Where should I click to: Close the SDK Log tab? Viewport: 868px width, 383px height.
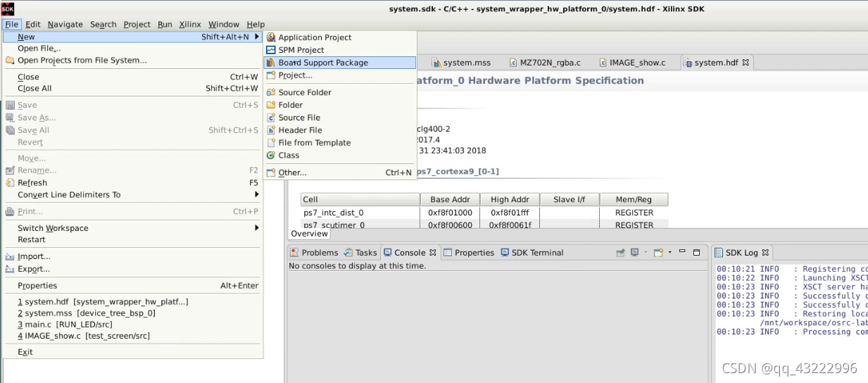click(x=766, y=253)
